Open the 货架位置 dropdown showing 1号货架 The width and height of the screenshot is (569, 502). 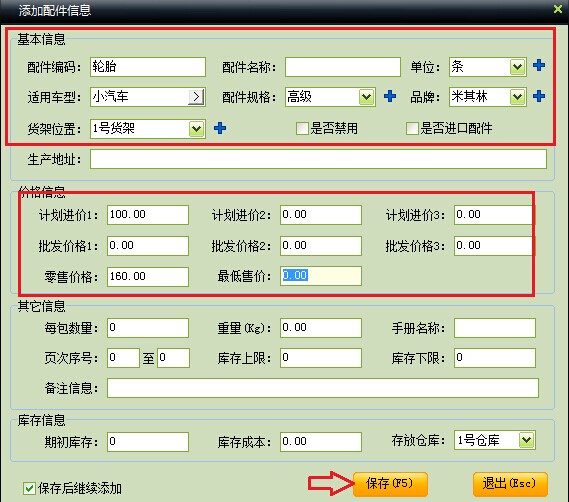coord(196,128)
